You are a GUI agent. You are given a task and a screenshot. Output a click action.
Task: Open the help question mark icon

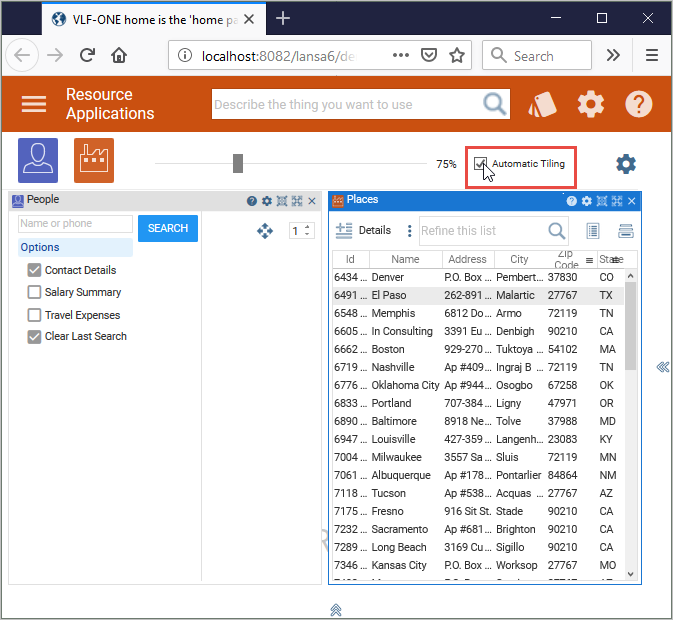coord(639,104)
